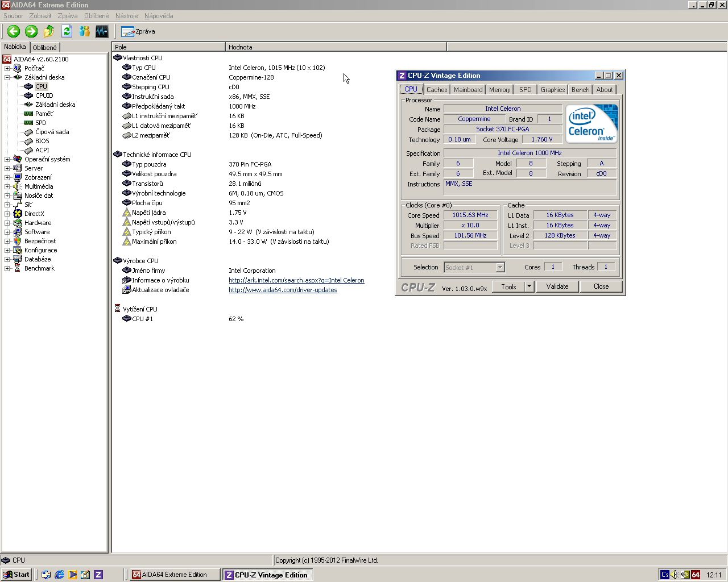This screenshot has width=728, height=582.
Task: Collapse the Základní deska tree node
Action: click(7, 77)
